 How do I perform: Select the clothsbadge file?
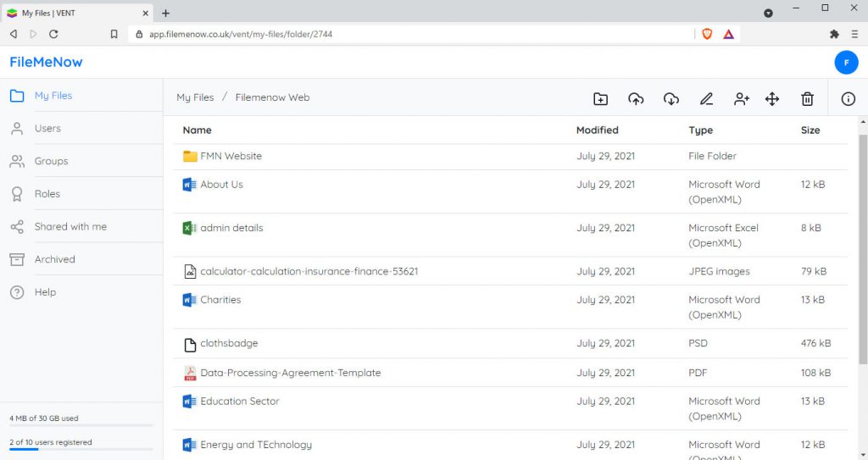coord(229,343)
